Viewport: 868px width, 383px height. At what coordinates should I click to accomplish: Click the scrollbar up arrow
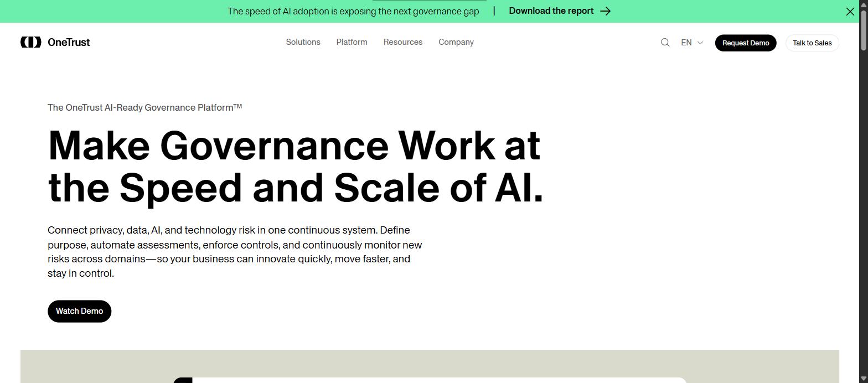pos(864,4)
